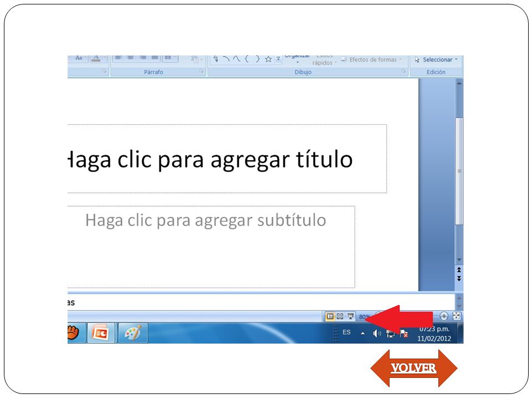Open the Seleccionar dropdown
This screenshot has width=532, height=399.
(x=436, y=60)
